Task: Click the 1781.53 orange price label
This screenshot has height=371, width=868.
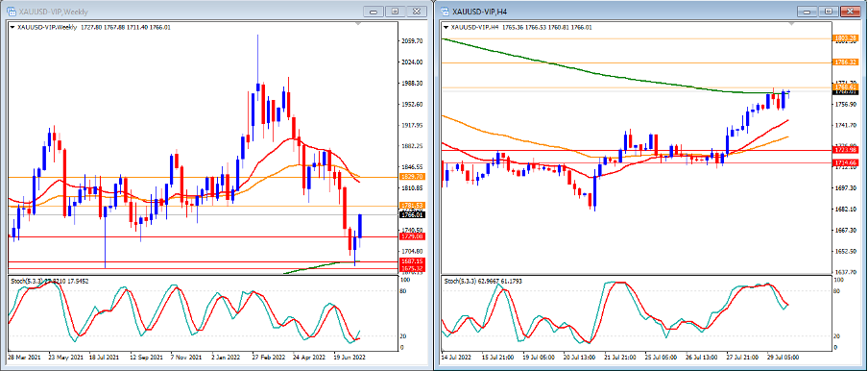Action: (x=414, y=206)
